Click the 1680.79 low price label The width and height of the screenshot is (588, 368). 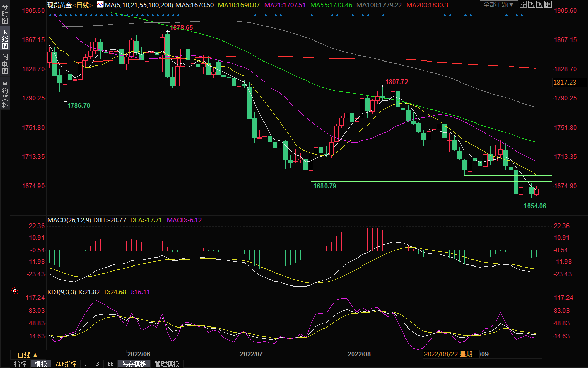click(x=325, y=186)
